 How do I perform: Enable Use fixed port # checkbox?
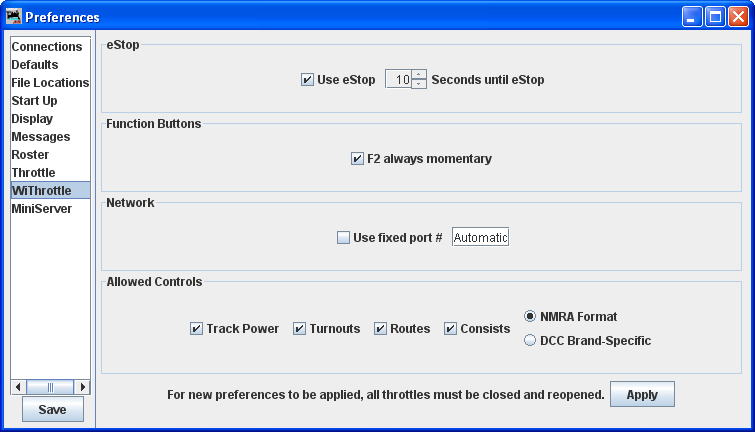click(x=344, y=238)
